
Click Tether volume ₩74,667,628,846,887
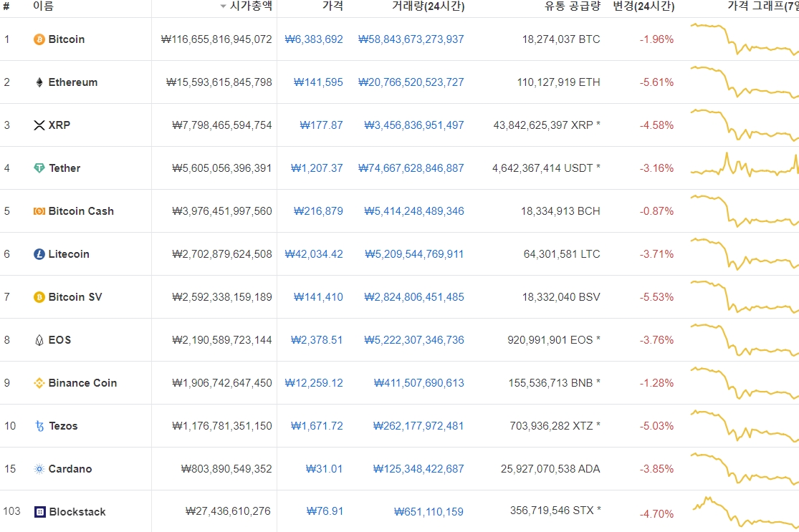411,168
